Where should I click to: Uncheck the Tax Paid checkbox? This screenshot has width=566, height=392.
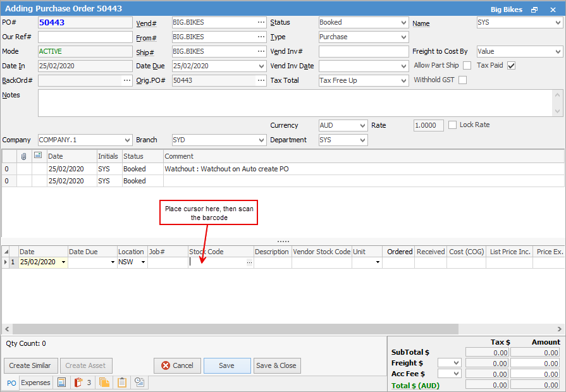coord(511,66)
